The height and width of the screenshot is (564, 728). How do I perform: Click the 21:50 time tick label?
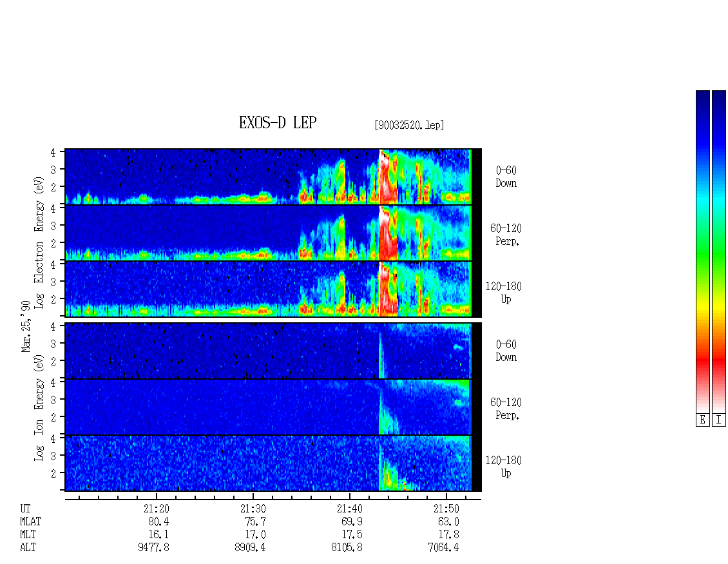[446, 509]
